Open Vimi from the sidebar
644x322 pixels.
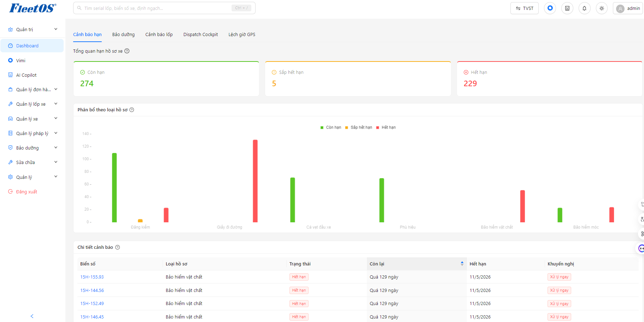[x=32, y=60]
